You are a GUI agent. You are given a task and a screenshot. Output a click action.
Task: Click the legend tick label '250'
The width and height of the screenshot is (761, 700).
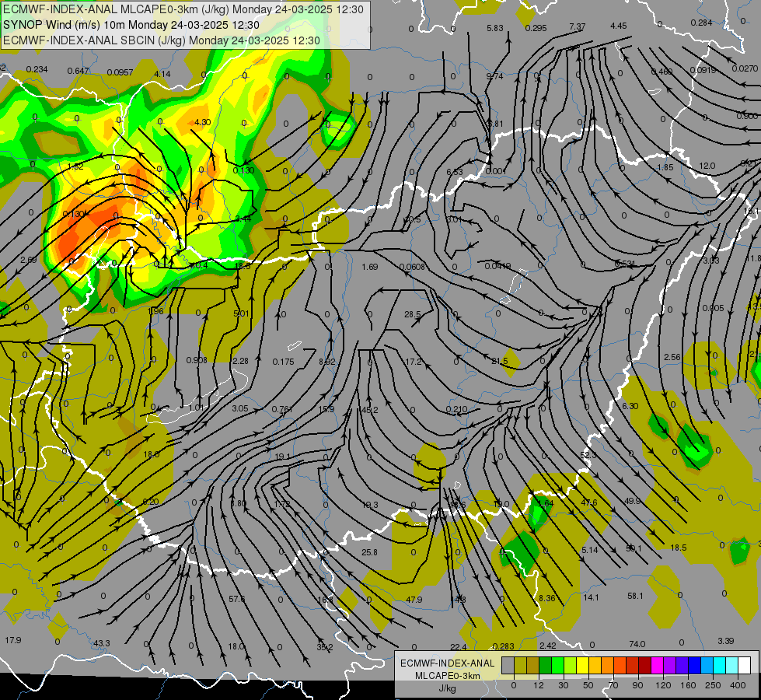[713, 685]
